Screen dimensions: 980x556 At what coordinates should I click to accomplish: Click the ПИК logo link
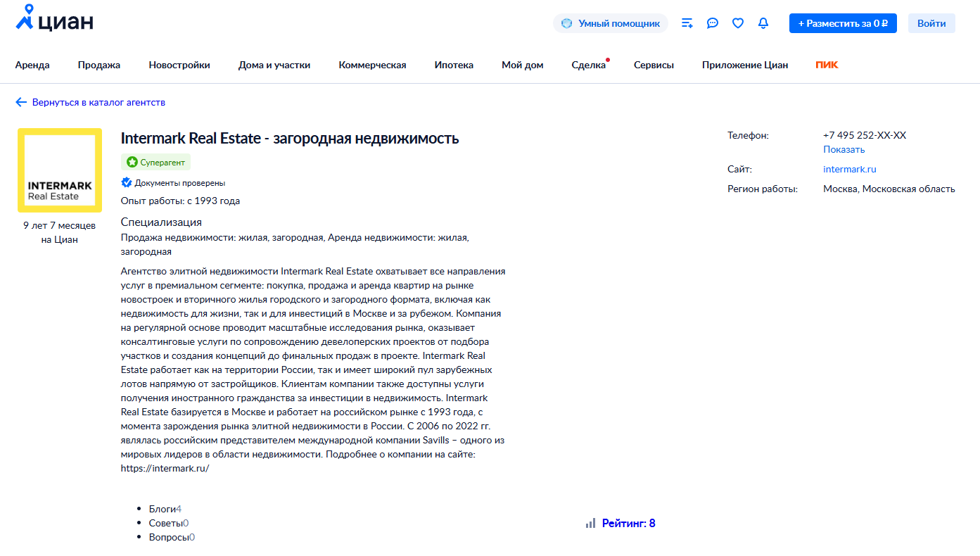[827, 65]
